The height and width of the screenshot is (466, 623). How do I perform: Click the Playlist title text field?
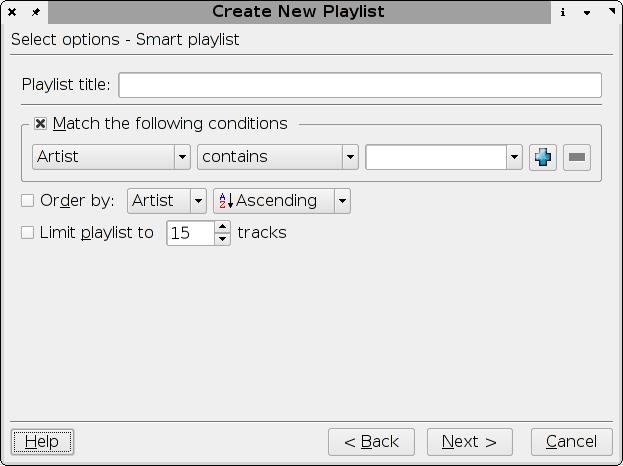coord(360,85)
